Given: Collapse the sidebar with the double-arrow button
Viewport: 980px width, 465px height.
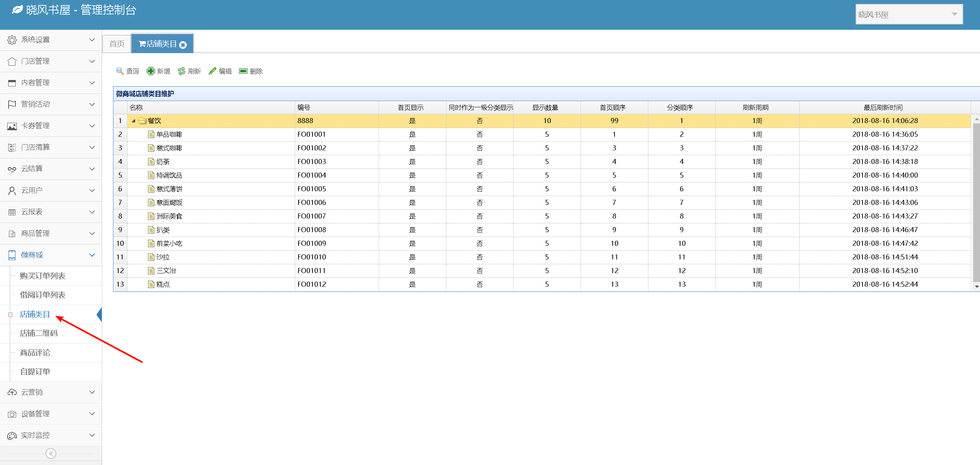Looking at the screenshot, I should [51, 453].
